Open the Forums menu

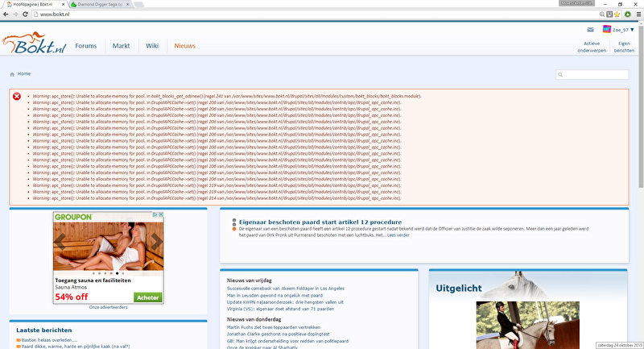coord(86,46)
